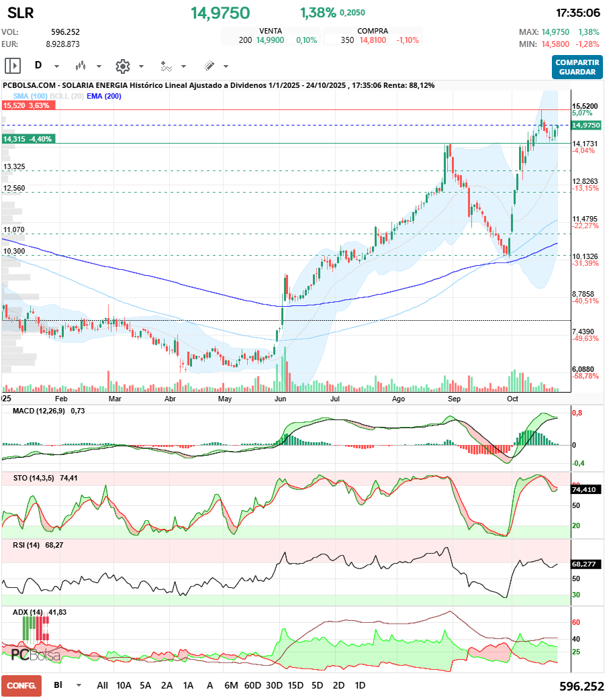Select the 30D time range
Viewport: 613px width, 700px height.
[x=274, y=686]
